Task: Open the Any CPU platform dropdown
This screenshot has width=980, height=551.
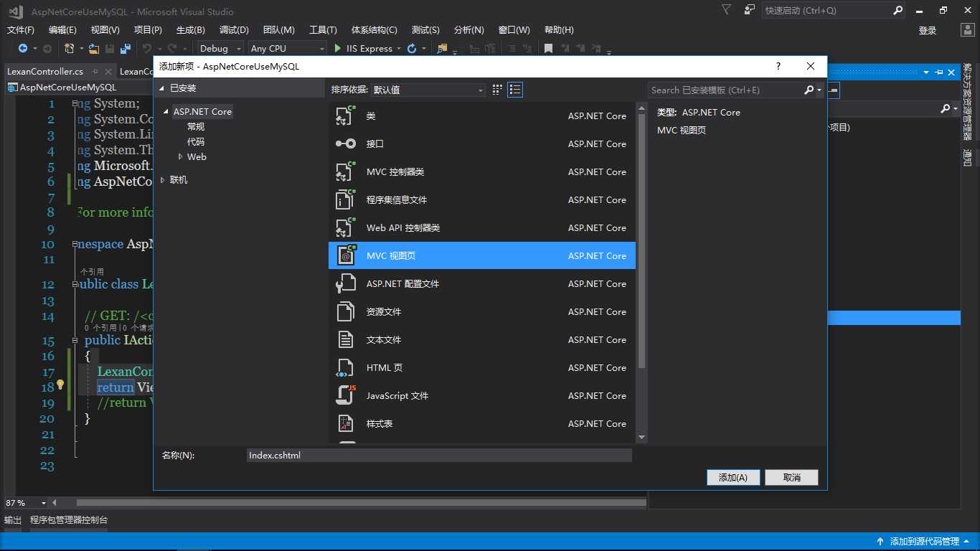Action: coord(287,48)
